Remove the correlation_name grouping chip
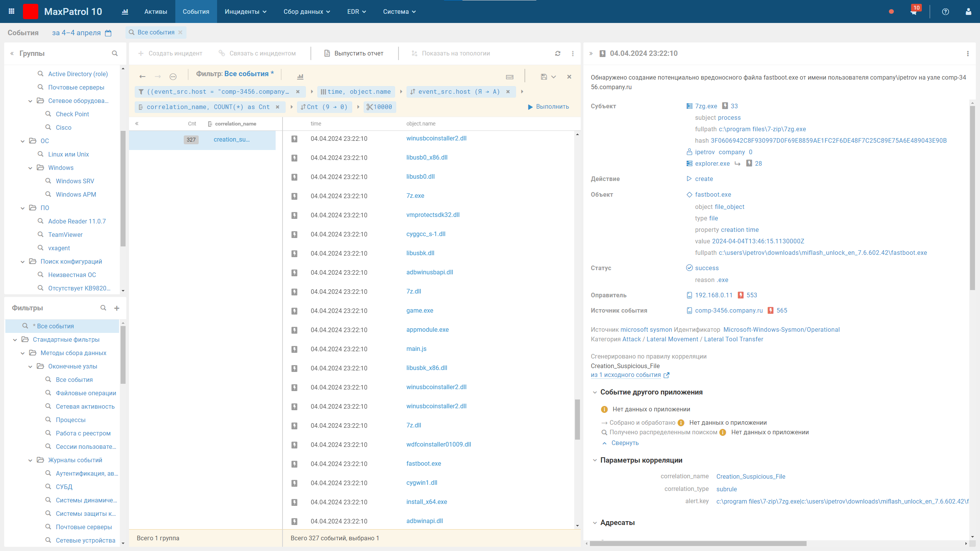Viewport: 980px width, 551px height. [278, 107]
